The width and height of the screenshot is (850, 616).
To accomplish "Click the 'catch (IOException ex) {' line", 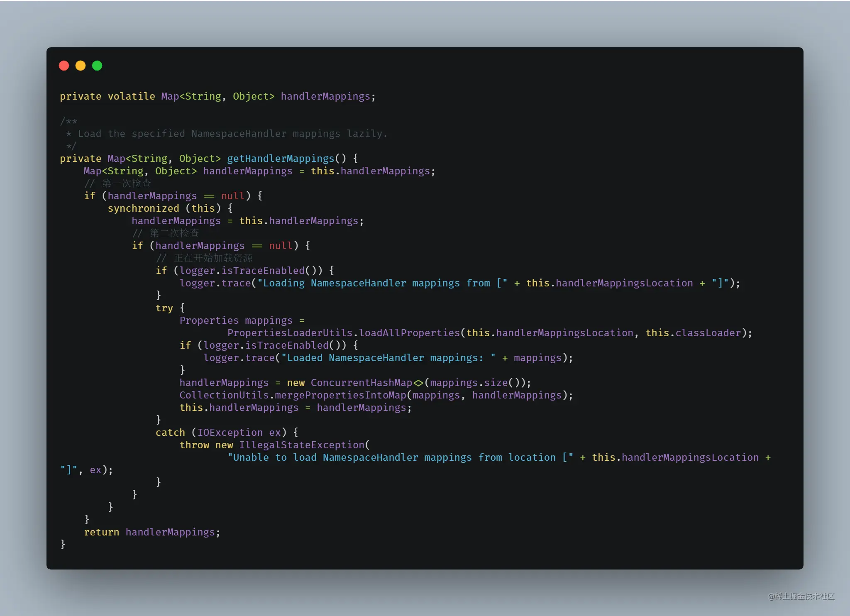I will click(227, 433).
